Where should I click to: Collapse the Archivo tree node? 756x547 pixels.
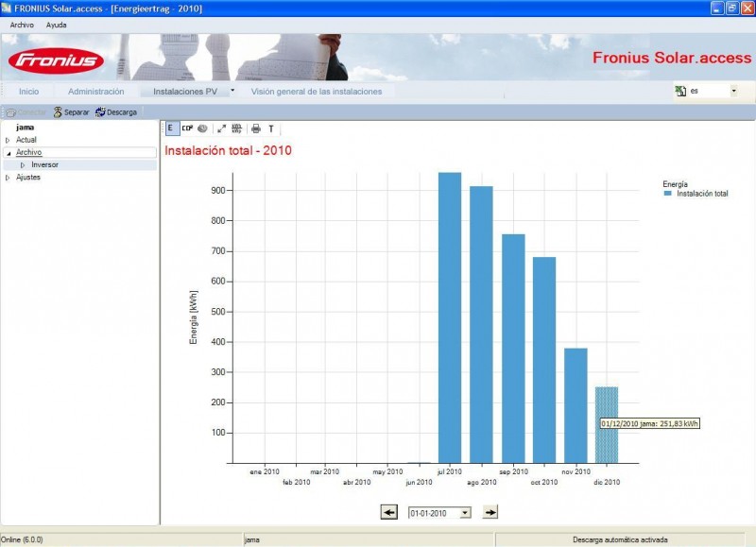click(9, 153)
